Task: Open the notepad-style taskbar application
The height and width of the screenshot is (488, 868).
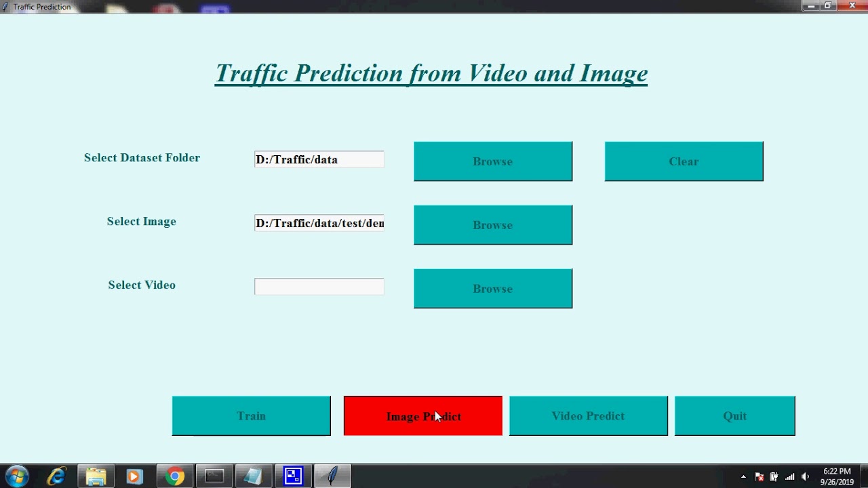Action: click(x=254, y=476)
